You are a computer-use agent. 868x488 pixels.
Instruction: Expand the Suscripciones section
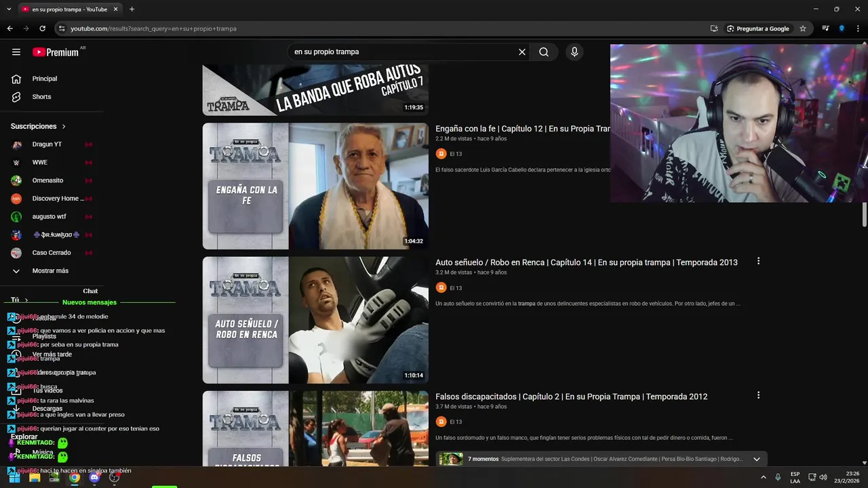click(39, 126)
